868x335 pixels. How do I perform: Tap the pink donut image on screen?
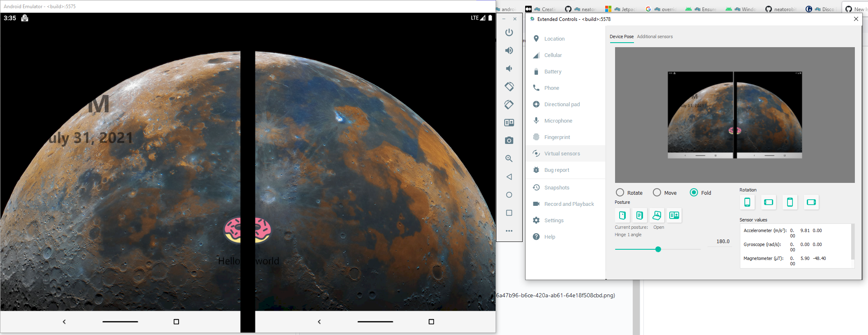coord(248,230)
